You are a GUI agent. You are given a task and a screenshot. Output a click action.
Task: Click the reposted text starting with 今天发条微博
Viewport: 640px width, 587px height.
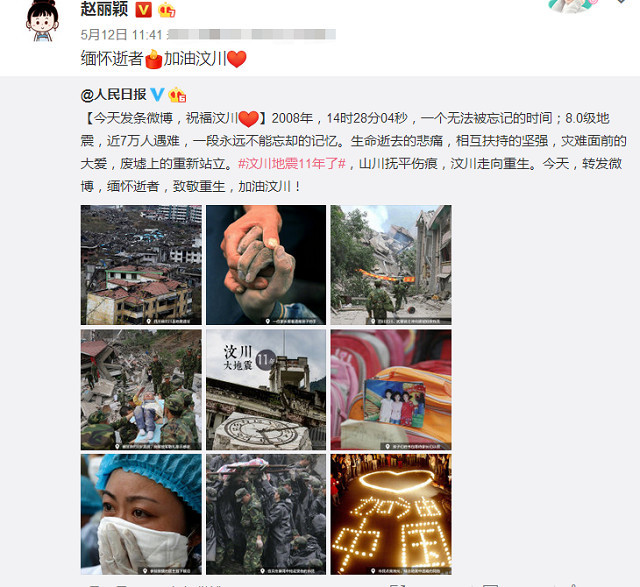pyautogui.click(x=353, y=152)
